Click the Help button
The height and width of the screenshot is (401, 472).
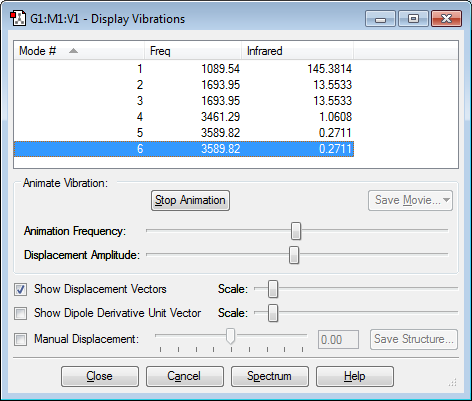click(355, 376)
